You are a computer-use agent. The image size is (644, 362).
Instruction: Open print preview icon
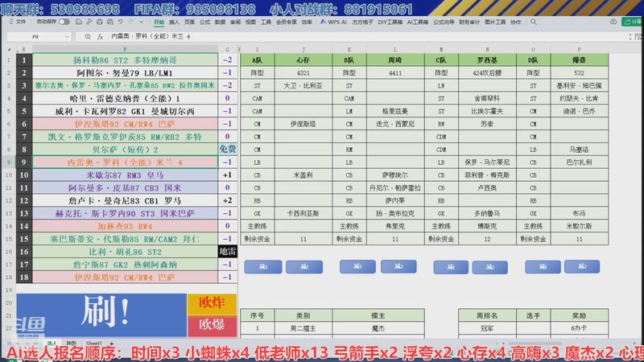tap(110, 22)
